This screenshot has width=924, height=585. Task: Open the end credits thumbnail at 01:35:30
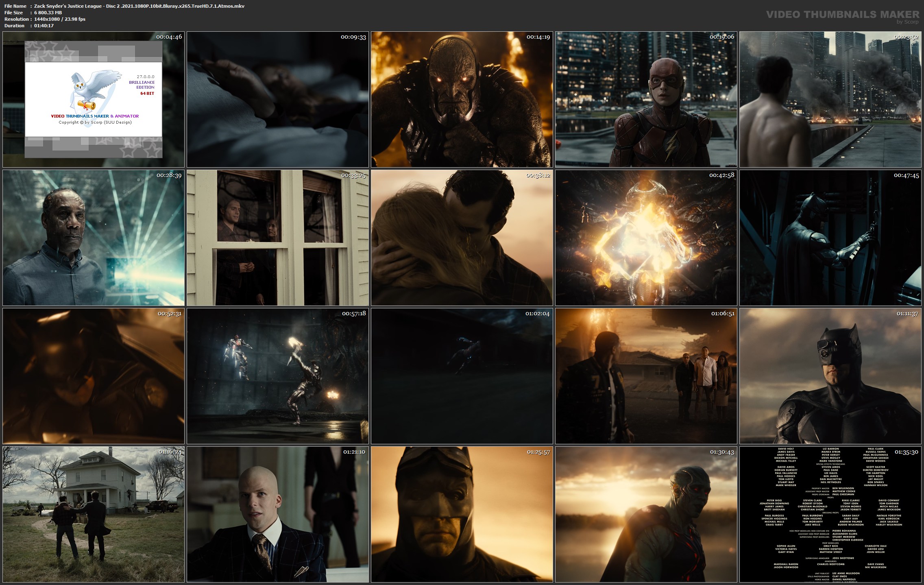point(830,514)
